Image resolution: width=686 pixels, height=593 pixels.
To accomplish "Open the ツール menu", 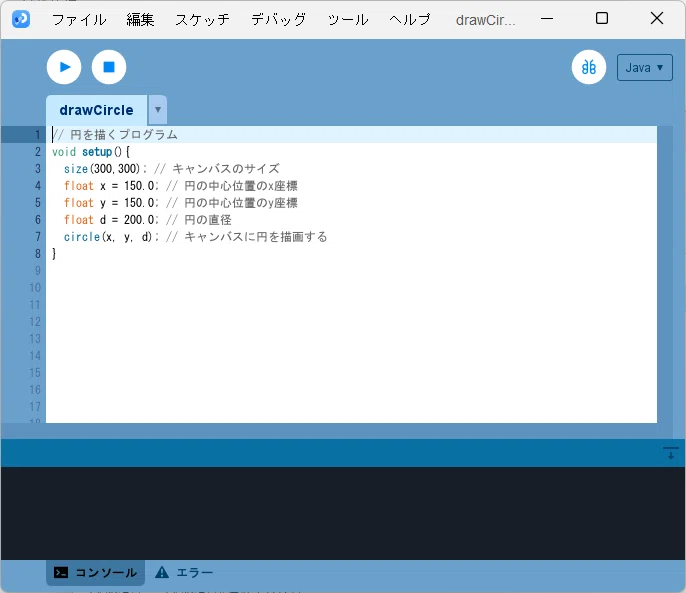I will pos(348,20).
